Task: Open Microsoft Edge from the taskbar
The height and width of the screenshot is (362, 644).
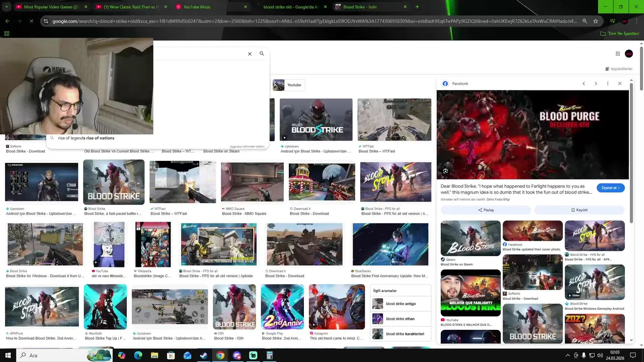Action: pyautogui.click(x=138, y=355)
